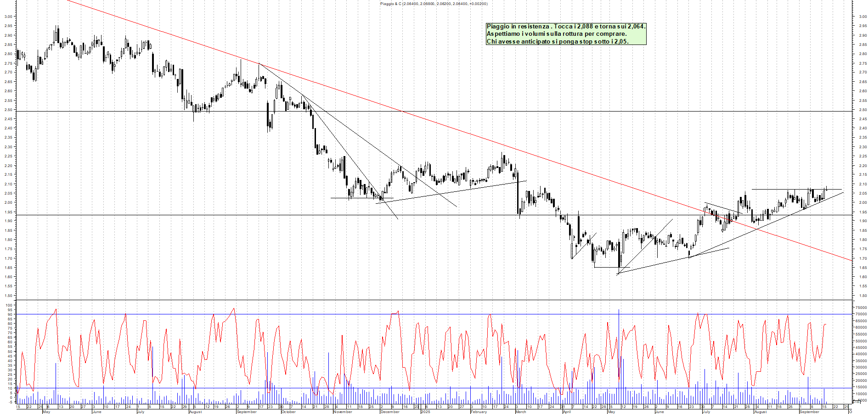This screenshot has height=414, width=868.
Task: Click 'Aspettiamo i volumi sulla rottura per comprare'
Action: (x=556, y=34)
